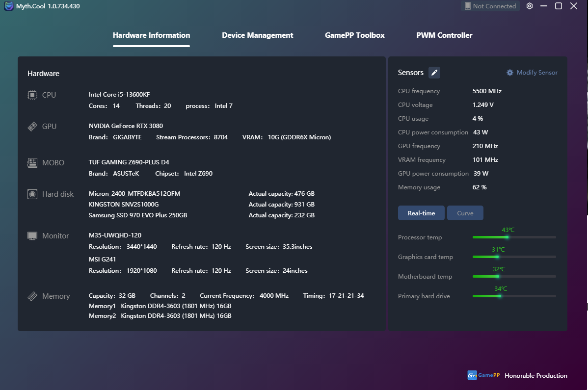Click the CPU usage 4 % value

478,119
